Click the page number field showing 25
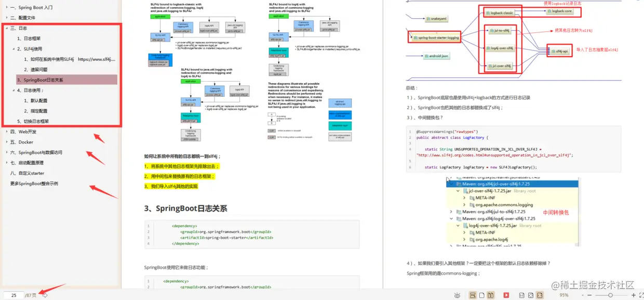The width and height of the screenshot is (644, 300). [14, 295]
